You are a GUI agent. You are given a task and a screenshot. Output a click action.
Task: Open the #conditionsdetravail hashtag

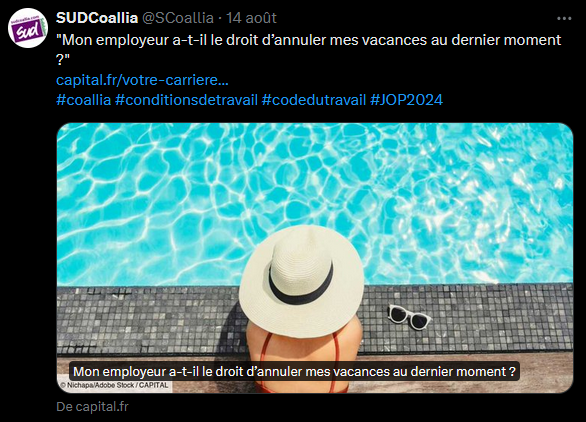(x=186, y=100)
